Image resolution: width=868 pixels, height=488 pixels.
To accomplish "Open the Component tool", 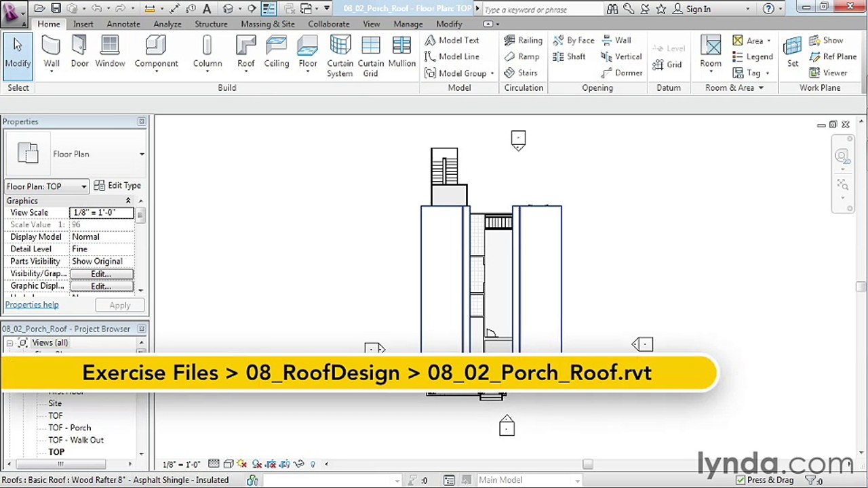I will (x=156, y=52).
